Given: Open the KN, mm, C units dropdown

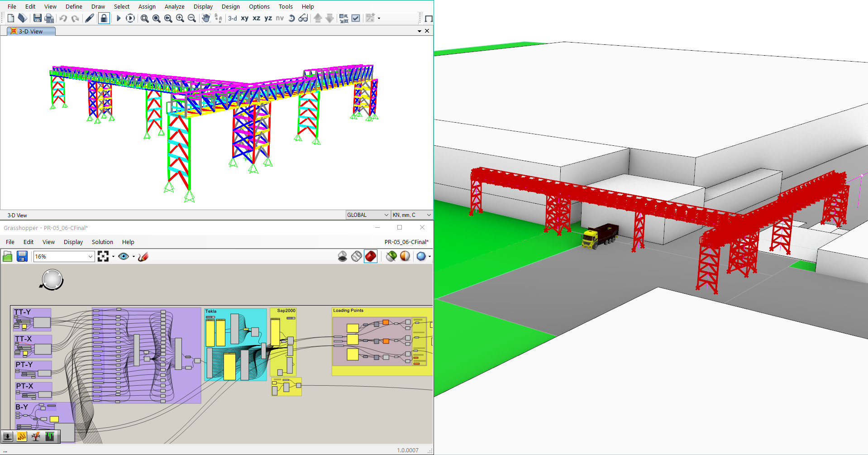Looking at the screenshot, I should click(429, 215).
